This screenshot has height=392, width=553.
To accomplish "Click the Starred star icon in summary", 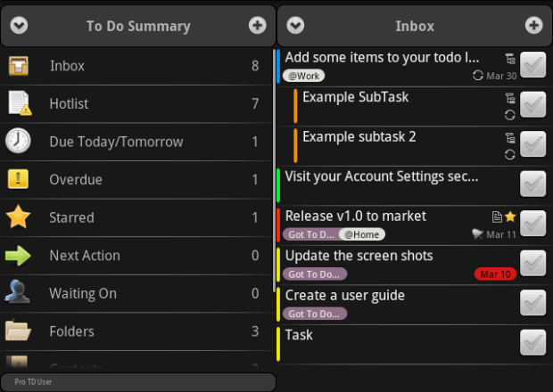I will [18, 216].
